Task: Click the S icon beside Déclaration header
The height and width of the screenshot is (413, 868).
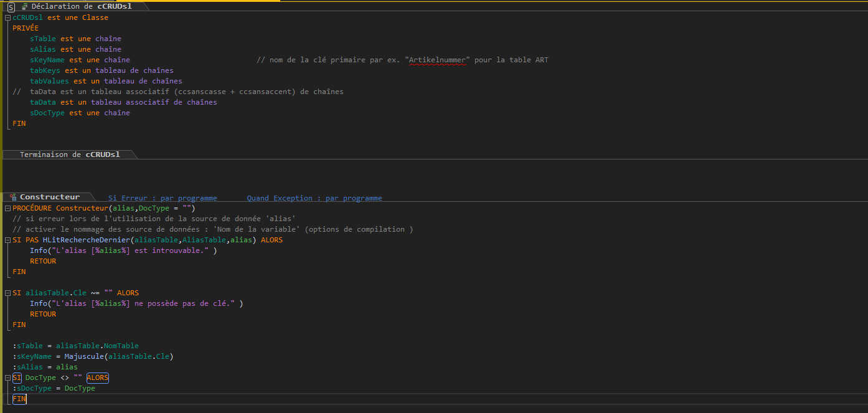Action: [x=11, y=7]
